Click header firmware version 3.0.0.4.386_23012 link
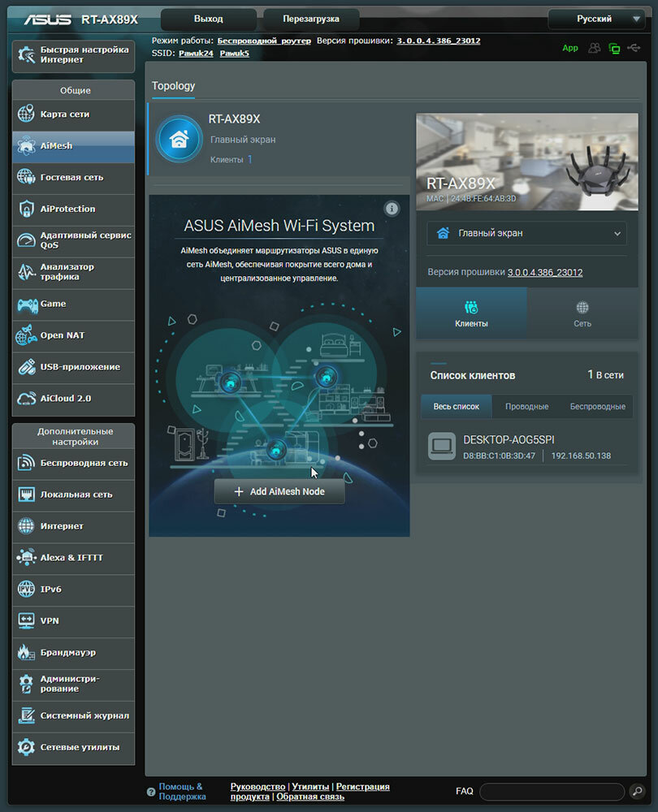Viewport: 658px width, 812px height. pos(439,41)
